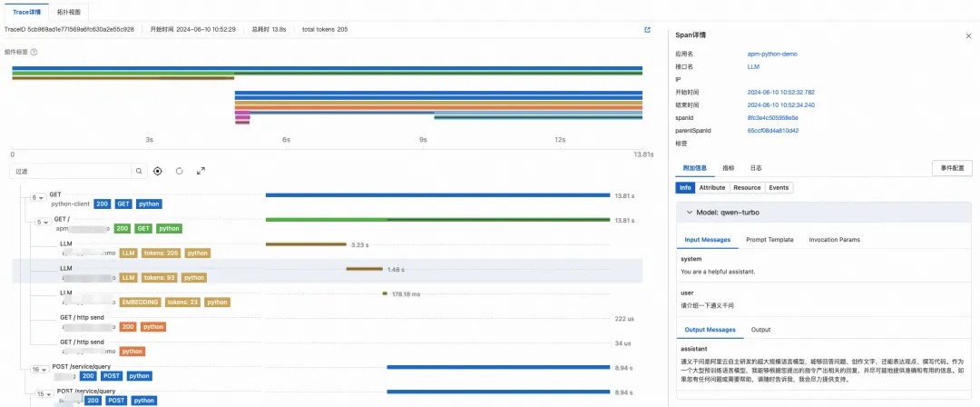Collapse the GET / span with 5 children
The image size is (980, 407).
[43, 222]
